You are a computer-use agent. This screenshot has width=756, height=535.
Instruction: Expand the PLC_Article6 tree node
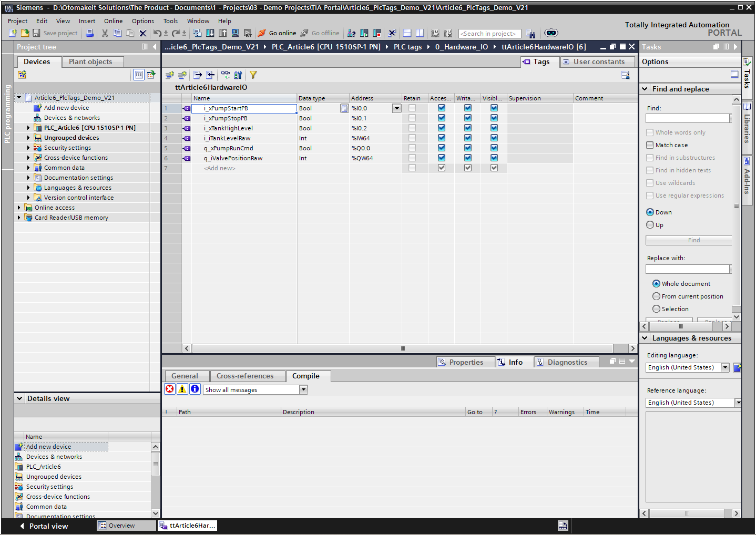28,128
